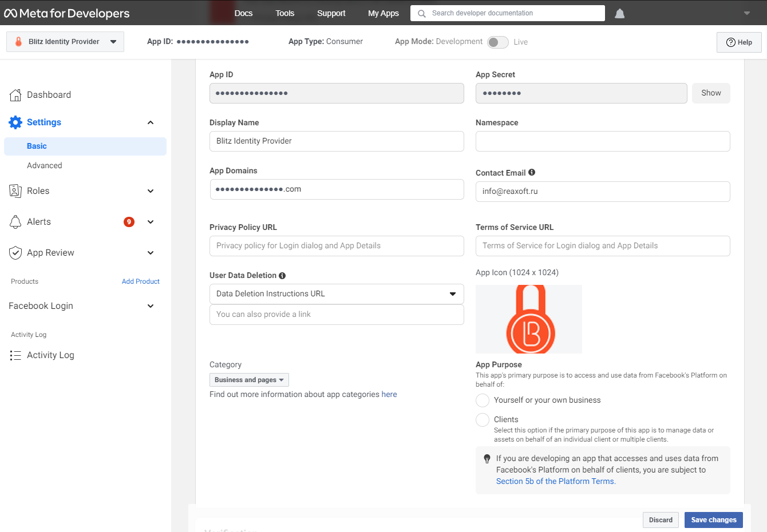Click the Display Name field
This screenshot has width=767, height=532.
(337, 141)
